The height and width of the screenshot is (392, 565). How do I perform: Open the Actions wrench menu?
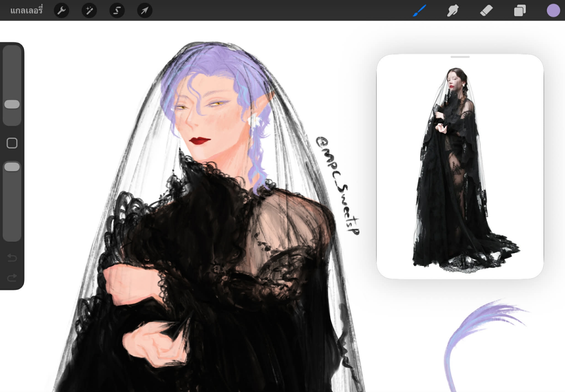[x=61, y=11]
